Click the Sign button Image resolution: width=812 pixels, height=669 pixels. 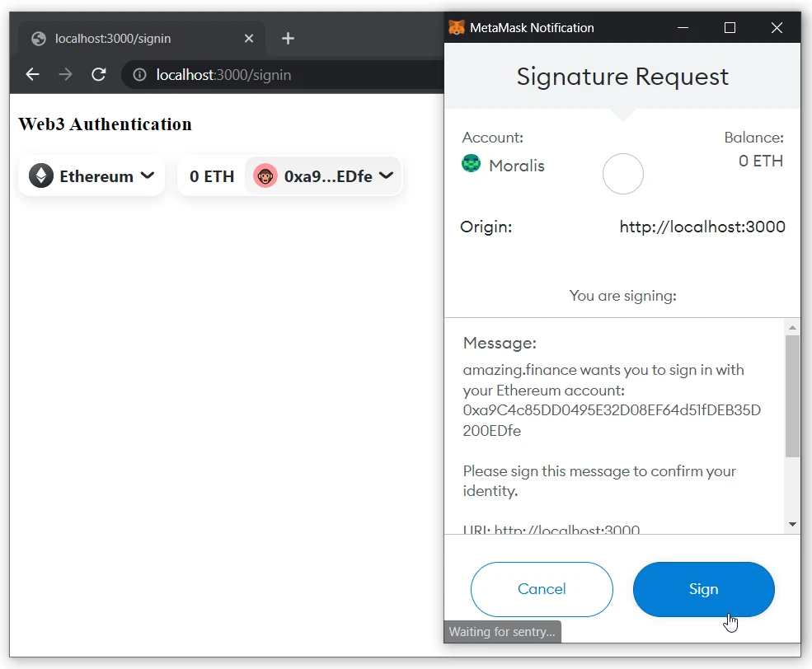point(703,589)
